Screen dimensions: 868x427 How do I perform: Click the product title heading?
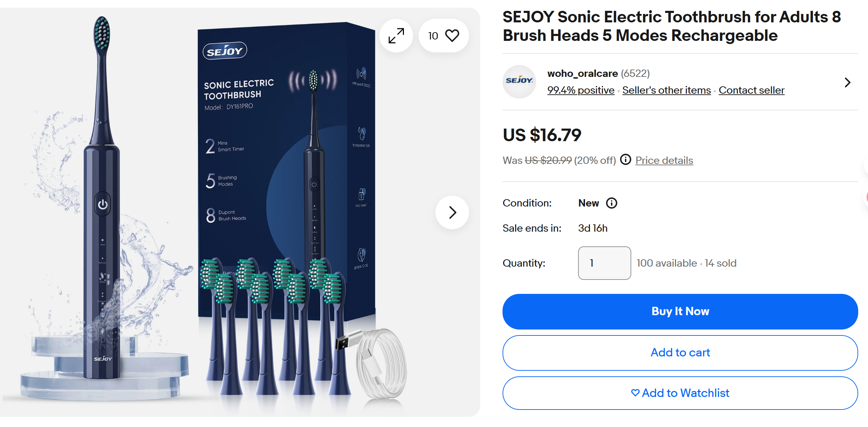pos(672,26)
